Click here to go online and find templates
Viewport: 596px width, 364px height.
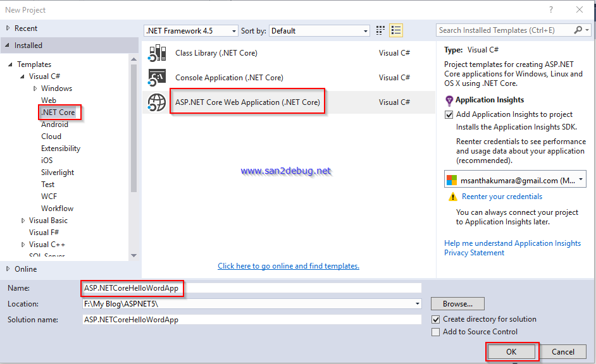[289, 266]
